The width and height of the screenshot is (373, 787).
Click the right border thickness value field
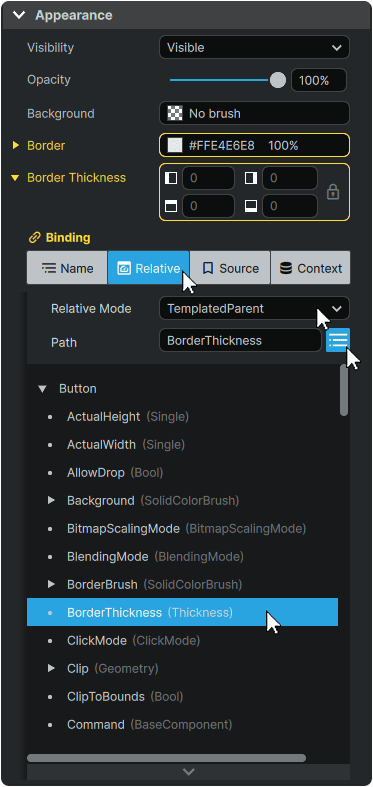pyautogui.click(x=290, y=178)
